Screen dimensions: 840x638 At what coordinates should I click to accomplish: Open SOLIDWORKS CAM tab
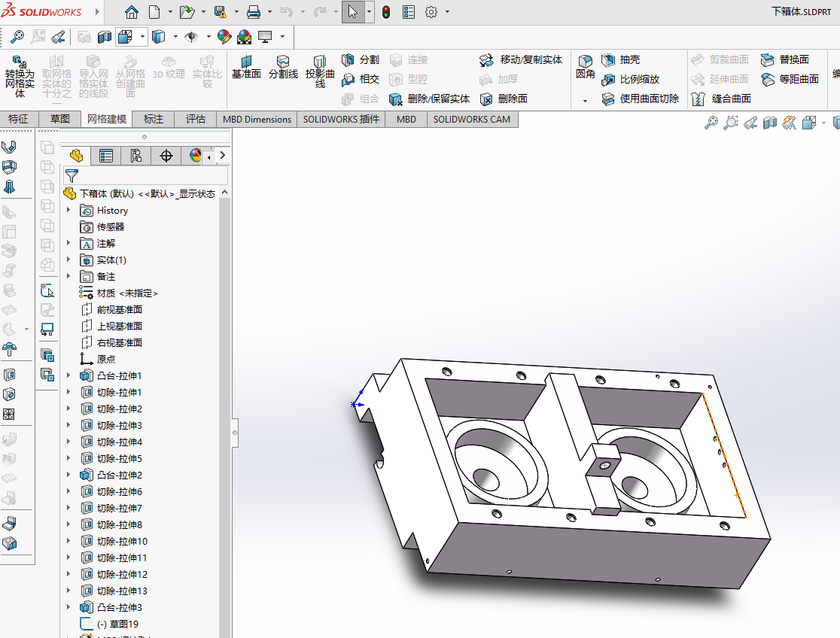[472, 119]
